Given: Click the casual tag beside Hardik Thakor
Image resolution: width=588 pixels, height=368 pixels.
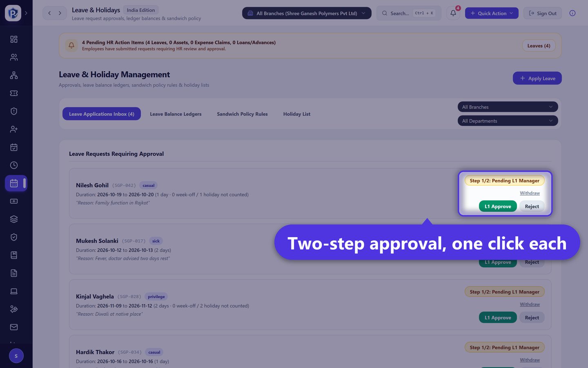Looking at the screenshot, I should 154,352.
